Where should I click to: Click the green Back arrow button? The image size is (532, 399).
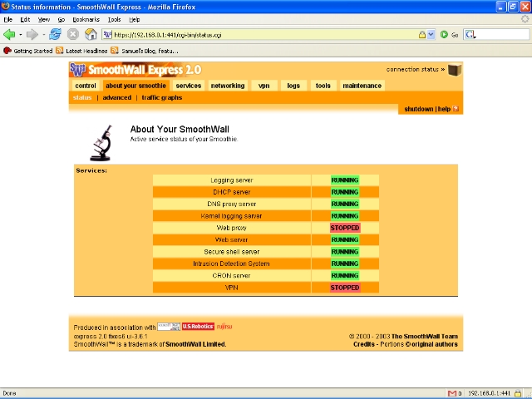click(x=9, y=34)
